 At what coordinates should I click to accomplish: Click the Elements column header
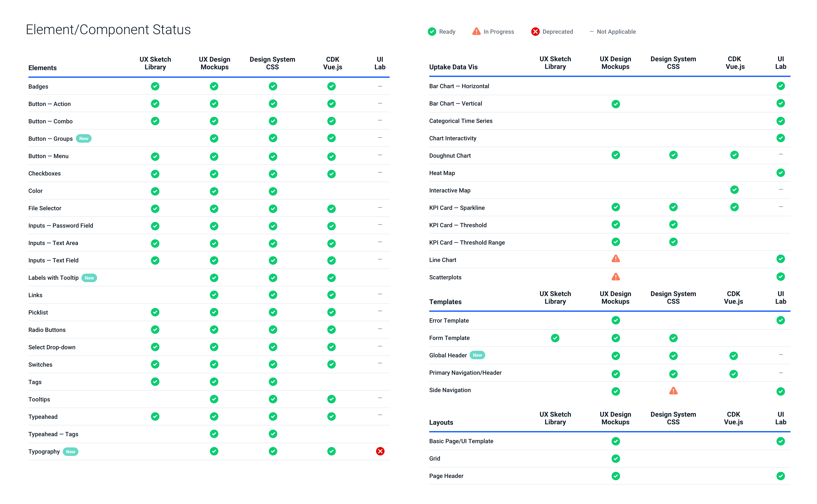tap(42, 68)
